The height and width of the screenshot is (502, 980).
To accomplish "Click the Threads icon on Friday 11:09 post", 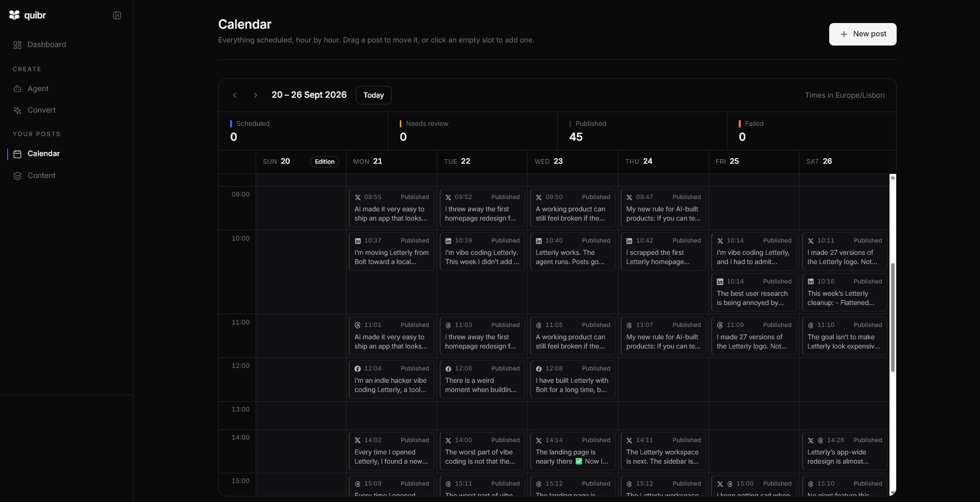I will tap(720, 325).
